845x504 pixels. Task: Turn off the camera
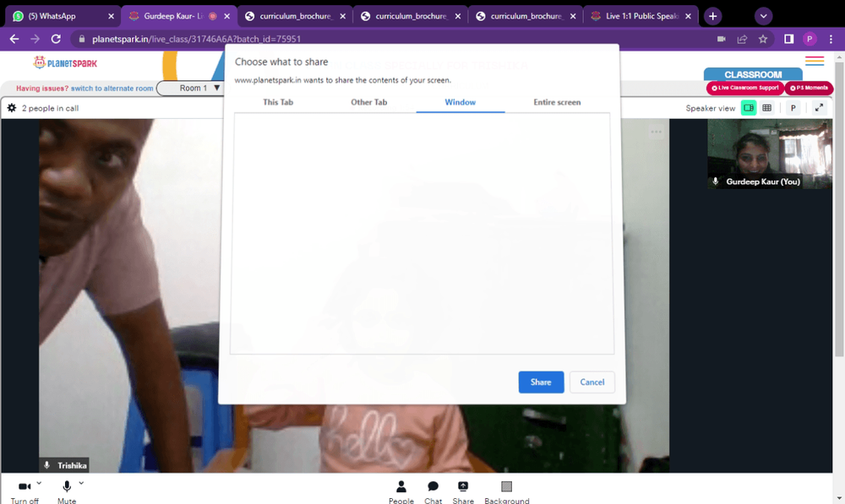pos(25,492)
